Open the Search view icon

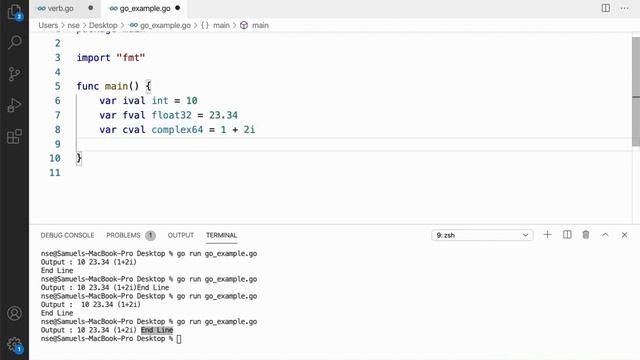(15, 42)
